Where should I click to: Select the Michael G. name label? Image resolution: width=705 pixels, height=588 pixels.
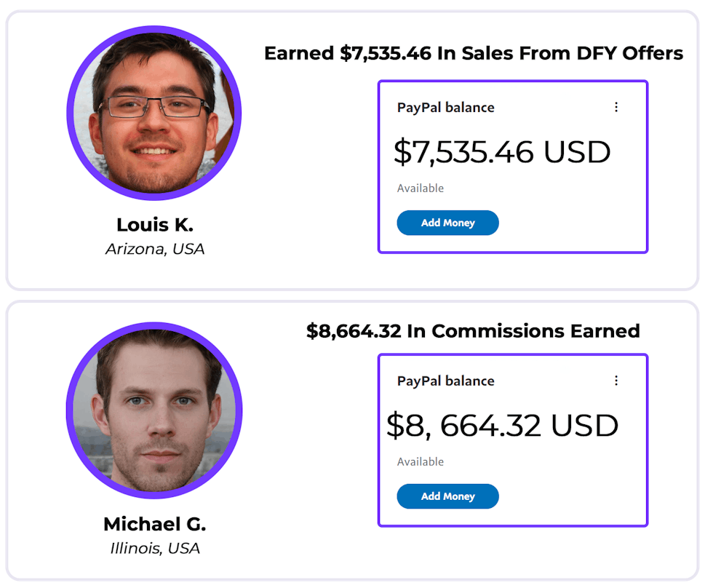pos(155,524)
